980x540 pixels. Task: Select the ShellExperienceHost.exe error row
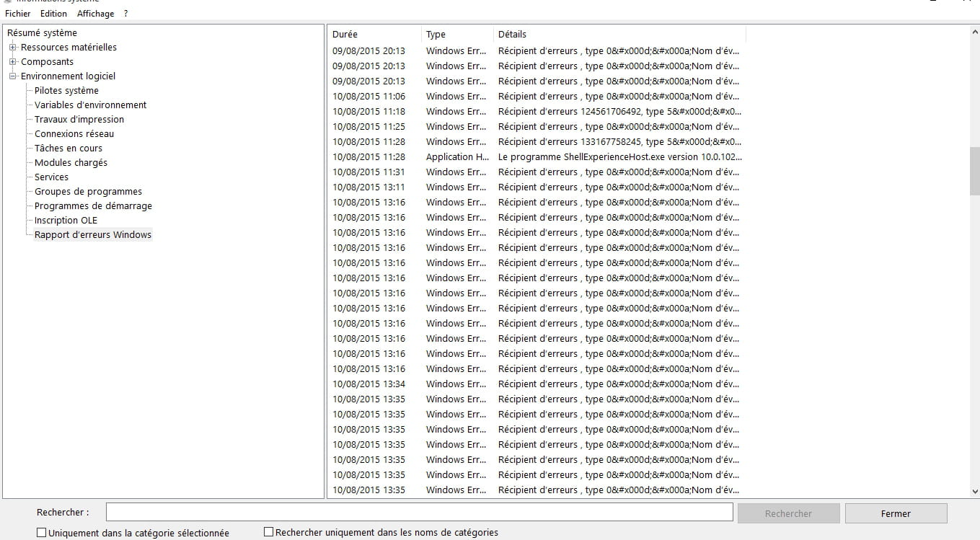pos(619,156)
